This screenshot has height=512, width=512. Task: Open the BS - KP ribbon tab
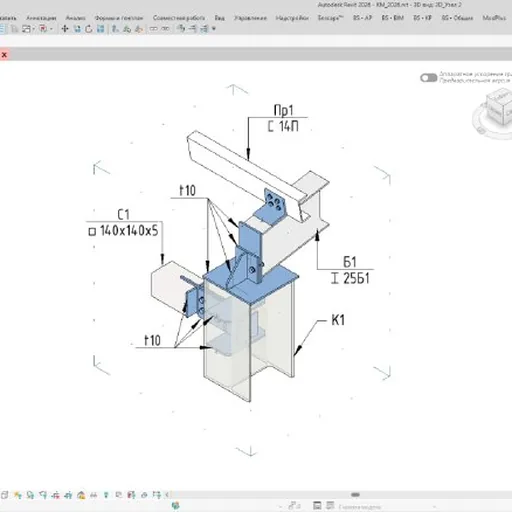pyautogui.click(x=422, y=18)
